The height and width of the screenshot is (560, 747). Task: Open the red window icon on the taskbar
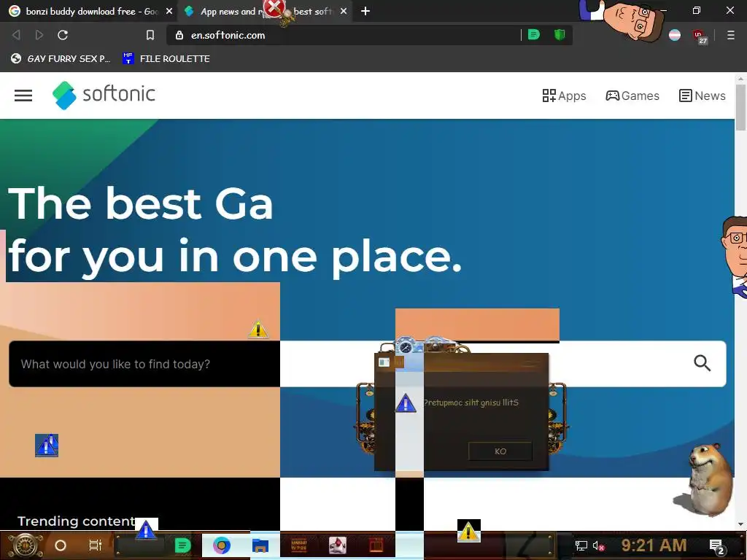click(x=376, y=545)
